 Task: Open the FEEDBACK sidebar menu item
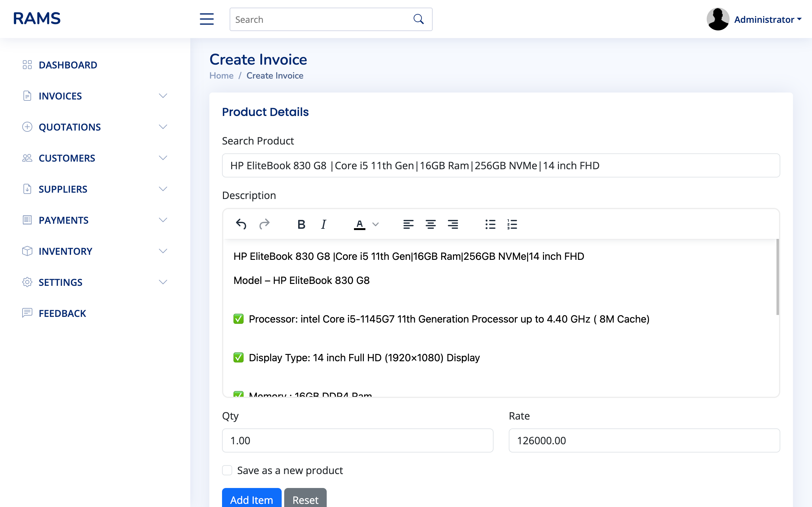tap(62, 313)
